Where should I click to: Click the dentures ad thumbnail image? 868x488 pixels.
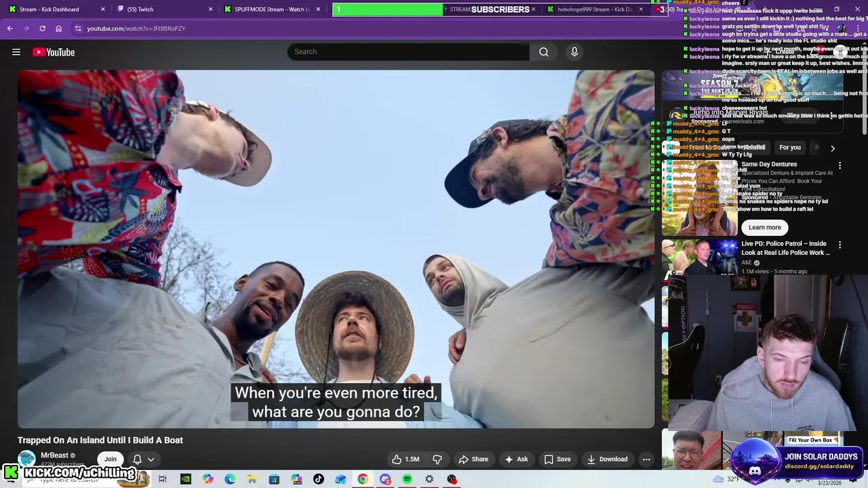[699, 197]
